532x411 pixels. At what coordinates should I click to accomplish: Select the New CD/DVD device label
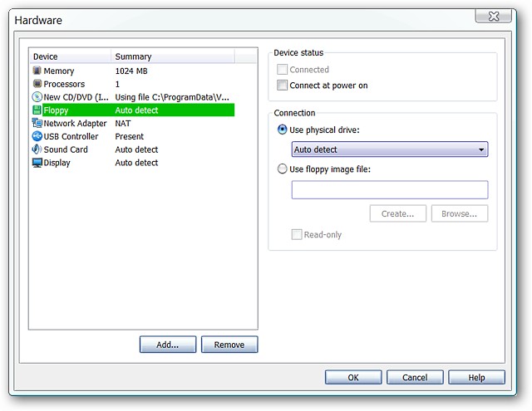point(76,97)
